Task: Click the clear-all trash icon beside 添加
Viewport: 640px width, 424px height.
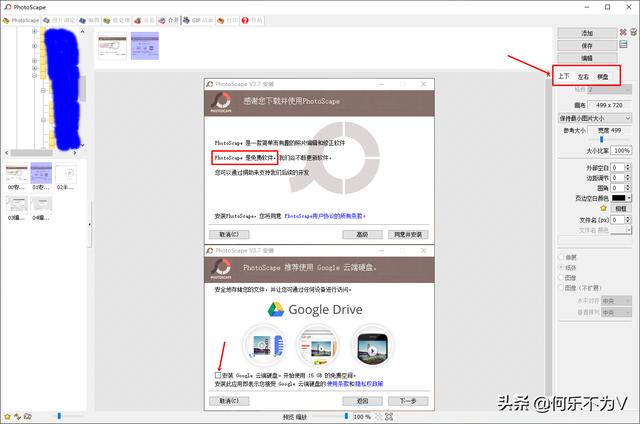Action: (x=633, y=32)
